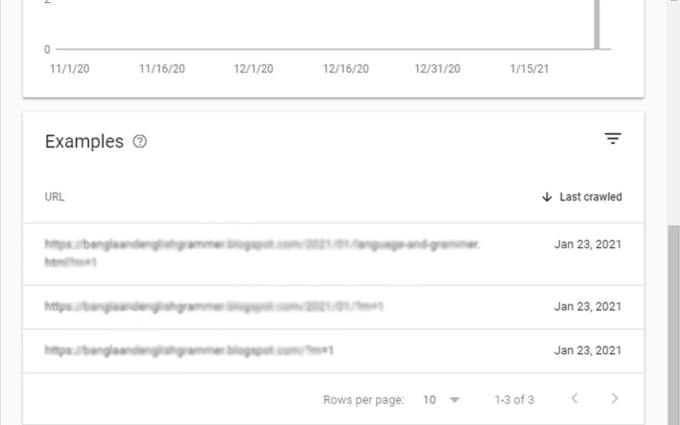The height and width of the screenshot is (425, 680).
Task: Click the second row's Jan 23, 2021 date
Action: pyautogui.click(x=588, y=307)
